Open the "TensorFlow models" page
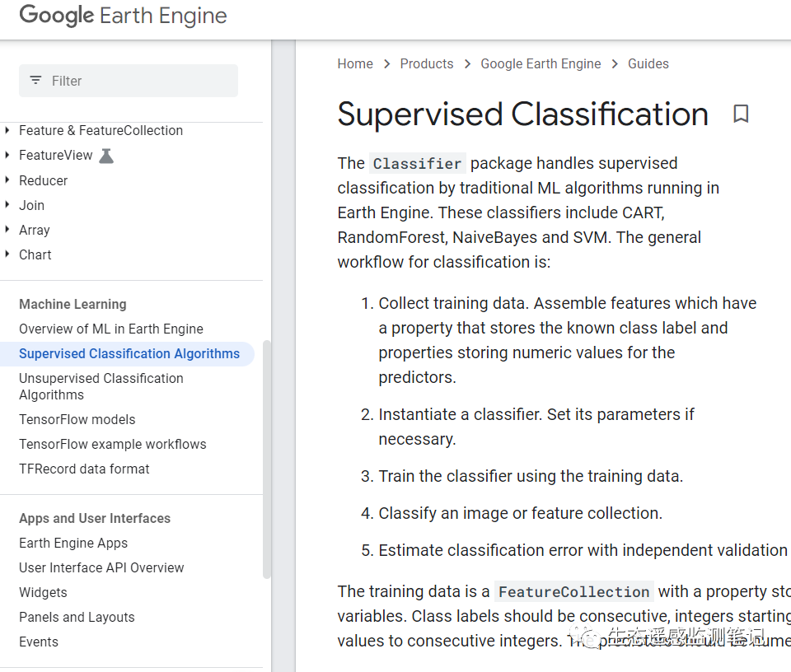The height and width of the screenshot is (672, 791). point(77,419)
